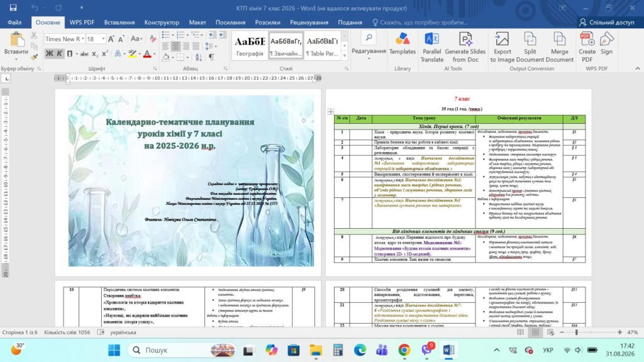Set justify paragraph alignment
Screen dimensions: 644x362
(x=196, y=47)
